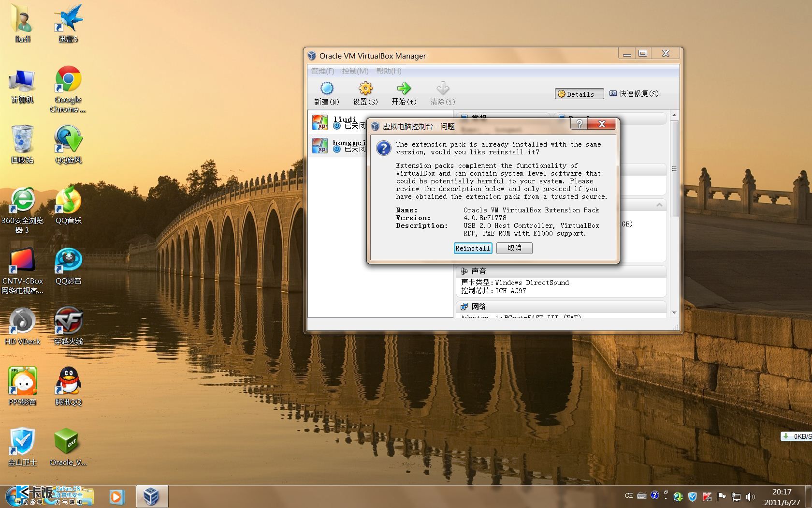Open the 帮助(H) menu
812x508 pixels.
tap(389, 71)
